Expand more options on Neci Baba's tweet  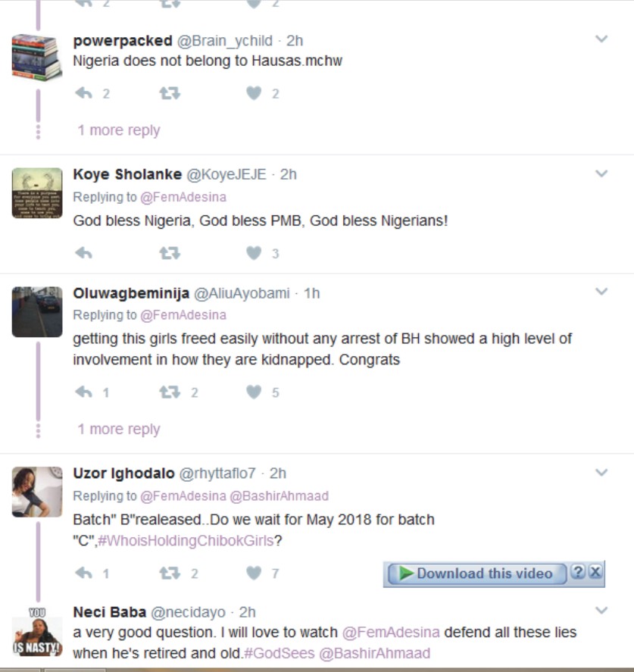[x=601, y=611]
